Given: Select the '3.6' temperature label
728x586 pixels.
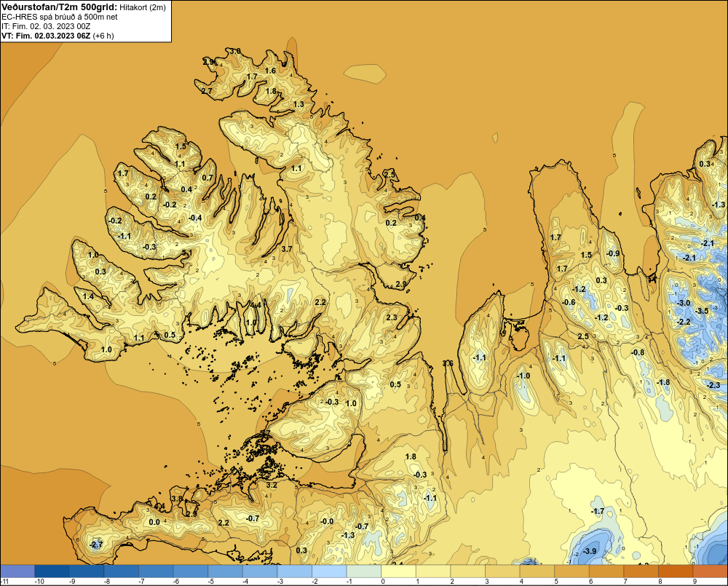Looking at the screenshot, I should coord(448,363).
